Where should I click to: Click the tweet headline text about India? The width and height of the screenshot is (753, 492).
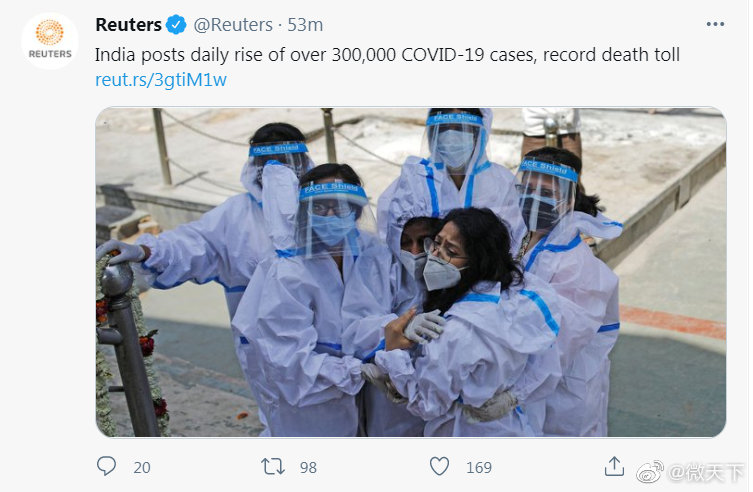[x=387, y=55]
